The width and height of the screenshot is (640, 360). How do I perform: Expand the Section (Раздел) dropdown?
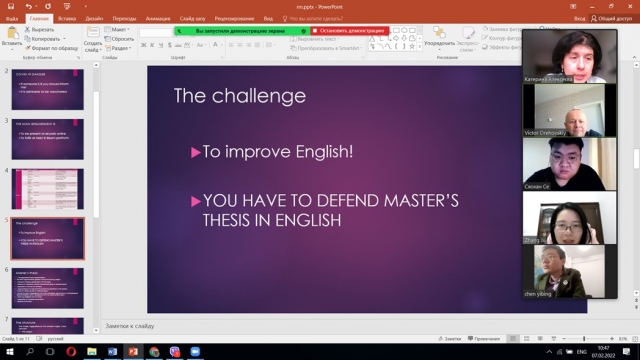pos(118,48)
